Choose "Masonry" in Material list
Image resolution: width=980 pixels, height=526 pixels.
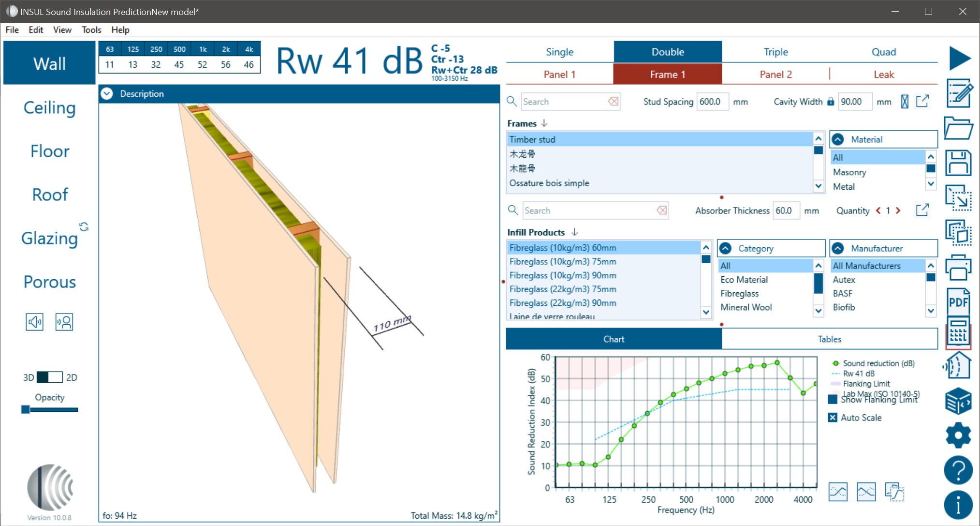click(878, 172)
